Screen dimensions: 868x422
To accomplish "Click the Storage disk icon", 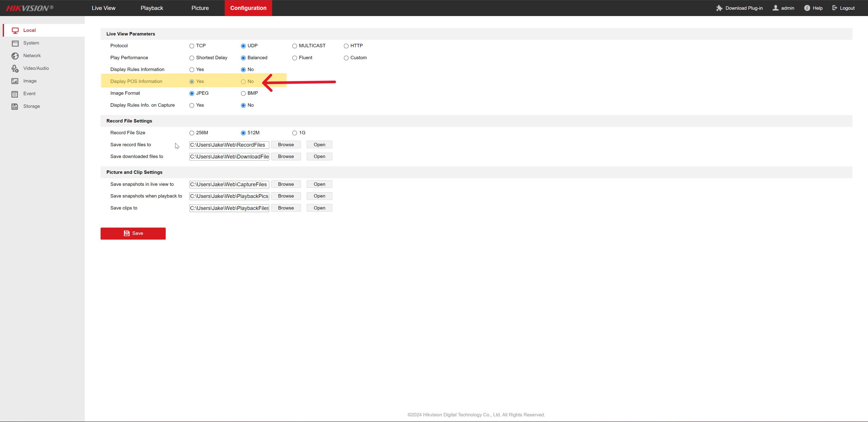I will click(15, 106).
